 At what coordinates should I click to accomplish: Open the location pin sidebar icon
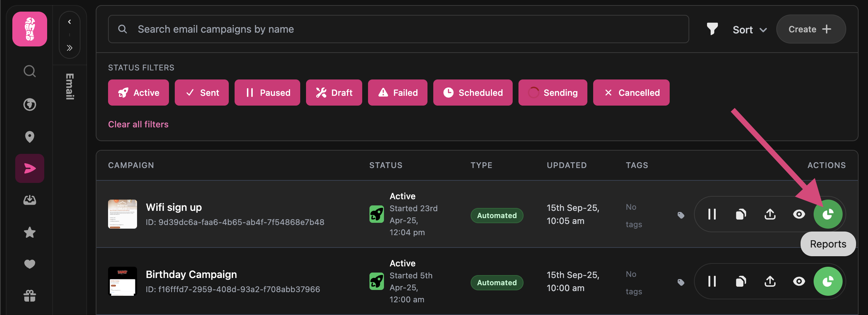30,137
